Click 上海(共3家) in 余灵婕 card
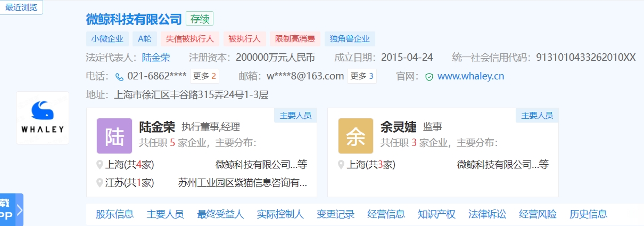 coord(371,165)
